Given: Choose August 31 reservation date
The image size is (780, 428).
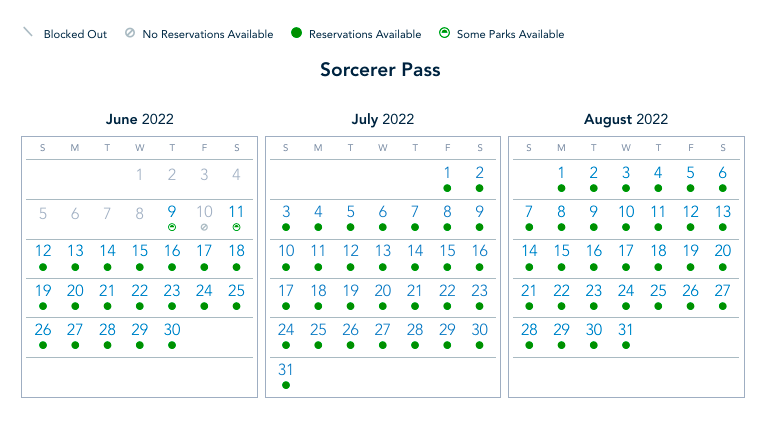Looking at the screenshot, I should coord(626,329).
